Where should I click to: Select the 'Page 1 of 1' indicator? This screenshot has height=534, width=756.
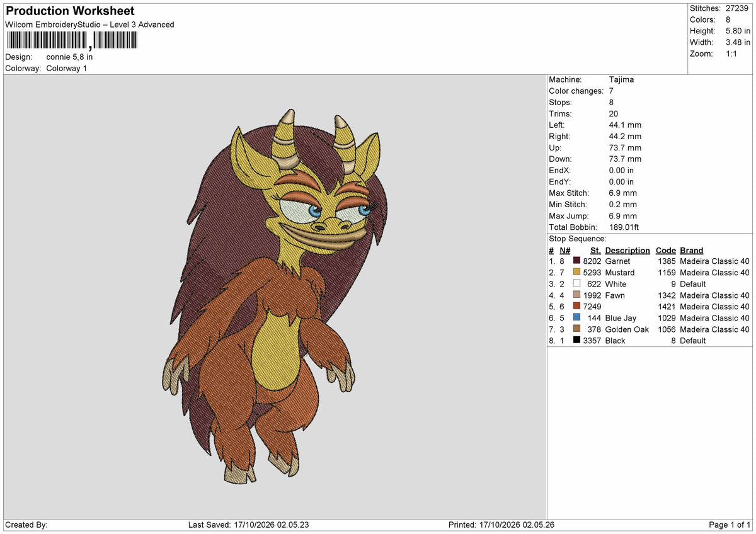(x=730, y=525)
